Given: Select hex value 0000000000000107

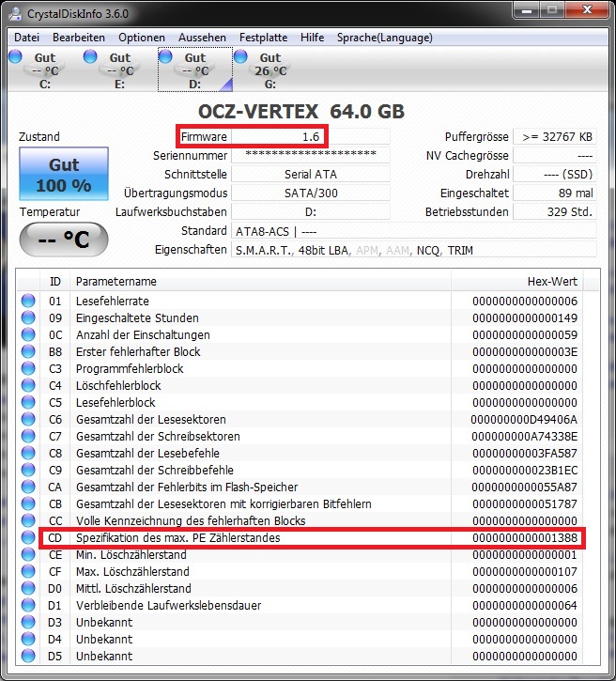Looking at the screenshot, I should point(525,571).
